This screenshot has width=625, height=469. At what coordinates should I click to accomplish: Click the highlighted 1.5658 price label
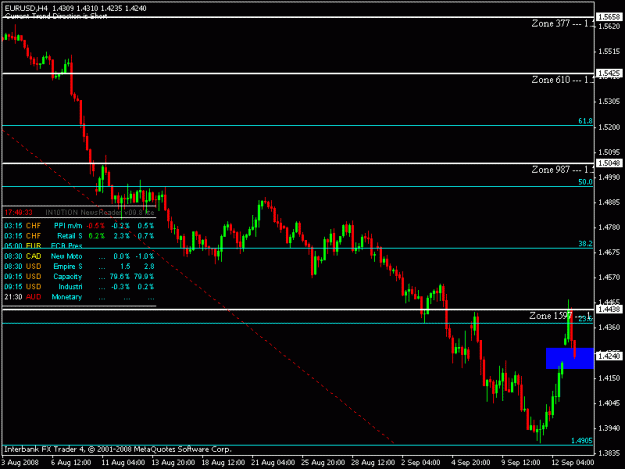[609, 17]
